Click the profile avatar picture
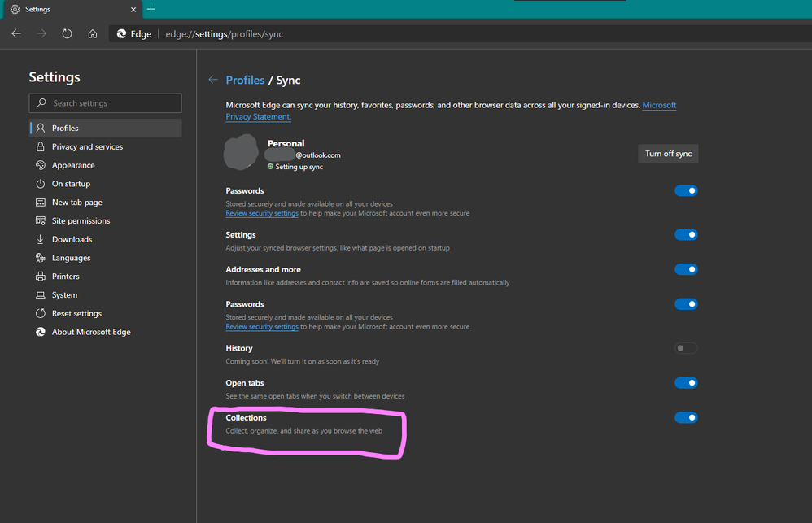This screenshot has width=812, height=523. pyautogui.click(x=241, y=152)
